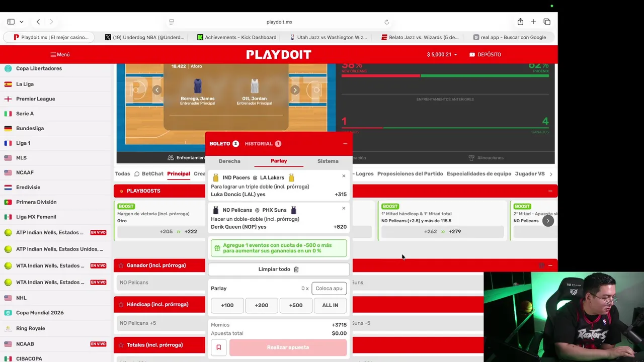Image resolution: width=644 pixels, height=362 pixels.
Task: Click the Realizar apuesta button
Action: click(x=288, y=347)
